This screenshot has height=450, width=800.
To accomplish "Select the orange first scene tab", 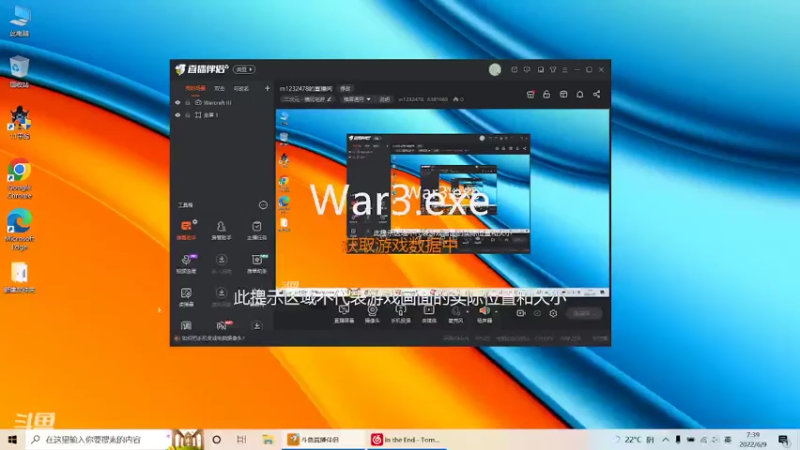I will coord(195,88).
